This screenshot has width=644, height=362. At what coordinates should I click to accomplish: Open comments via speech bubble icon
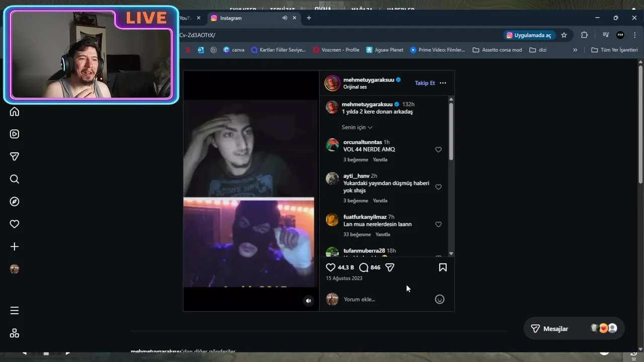tap(364, 267)
